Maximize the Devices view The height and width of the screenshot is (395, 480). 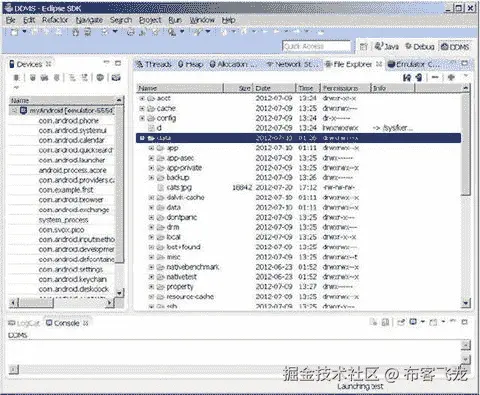coord(118,63)
